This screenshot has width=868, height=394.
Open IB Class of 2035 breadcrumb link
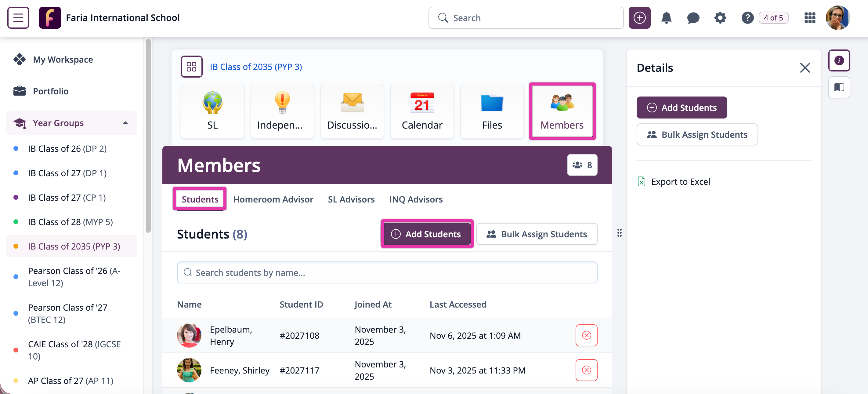[x=256, y=67]
